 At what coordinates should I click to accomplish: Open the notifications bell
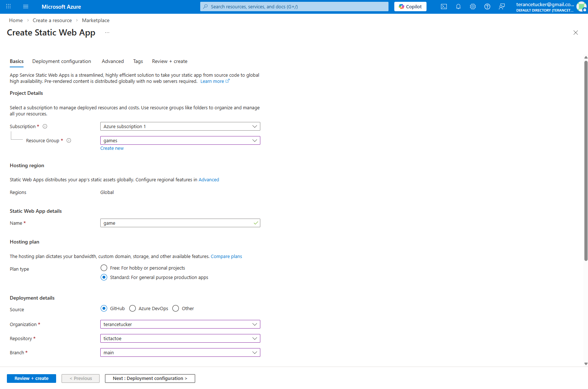[x=458, y=7]
